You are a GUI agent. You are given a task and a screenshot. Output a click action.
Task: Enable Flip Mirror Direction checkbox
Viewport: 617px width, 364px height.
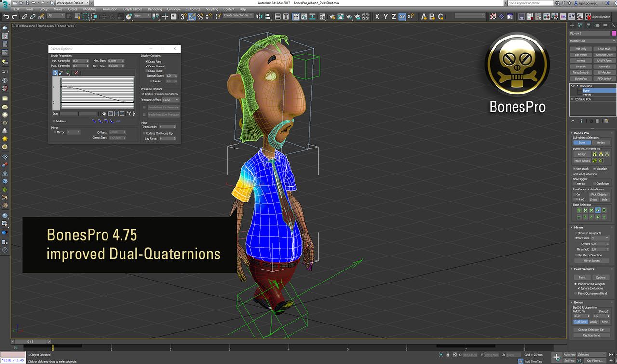click(575, 255)
